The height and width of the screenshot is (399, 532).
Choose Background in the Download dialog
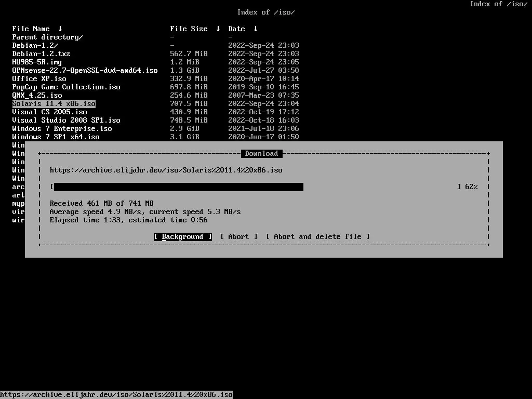(183, 236)
